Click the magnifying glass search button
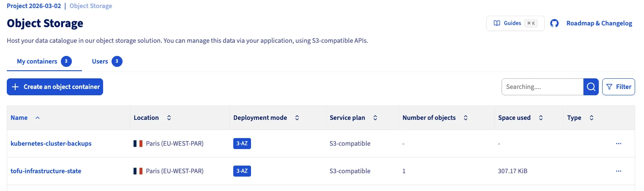644x191 pixels. tap(591, 87)
